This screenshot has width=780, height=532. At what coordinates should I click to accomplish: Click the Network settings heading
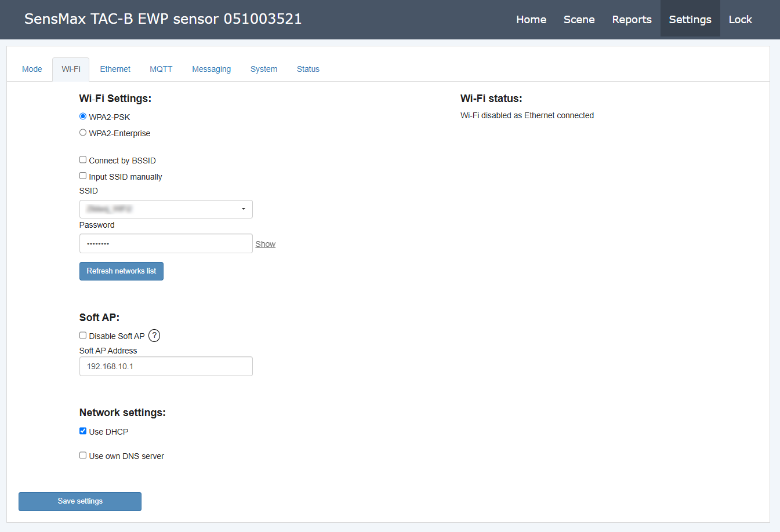pos(122,413)
